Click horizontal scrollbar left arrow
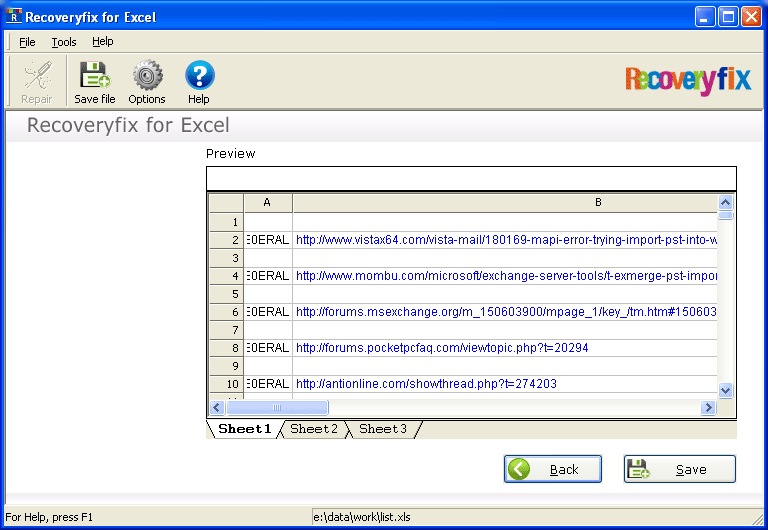768x530 pixels. (x=217, y=408)
